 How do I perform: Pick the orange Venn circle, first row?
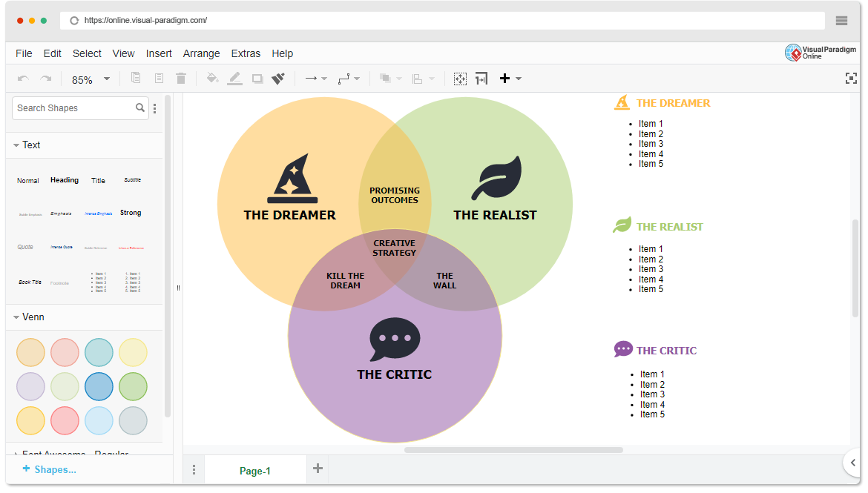(30, 352)
